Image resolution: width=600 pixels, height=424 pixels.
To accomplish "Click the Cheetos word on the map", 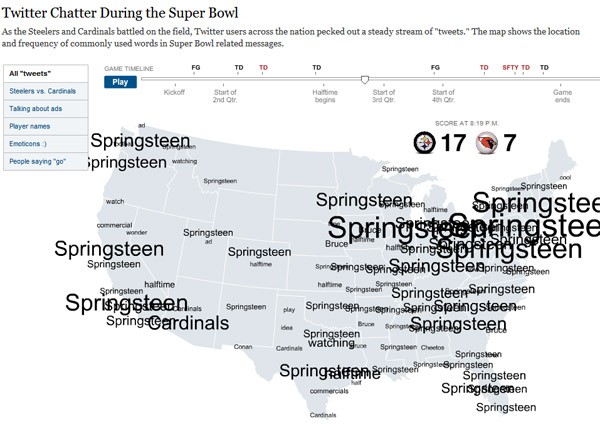I will [432, 347].
